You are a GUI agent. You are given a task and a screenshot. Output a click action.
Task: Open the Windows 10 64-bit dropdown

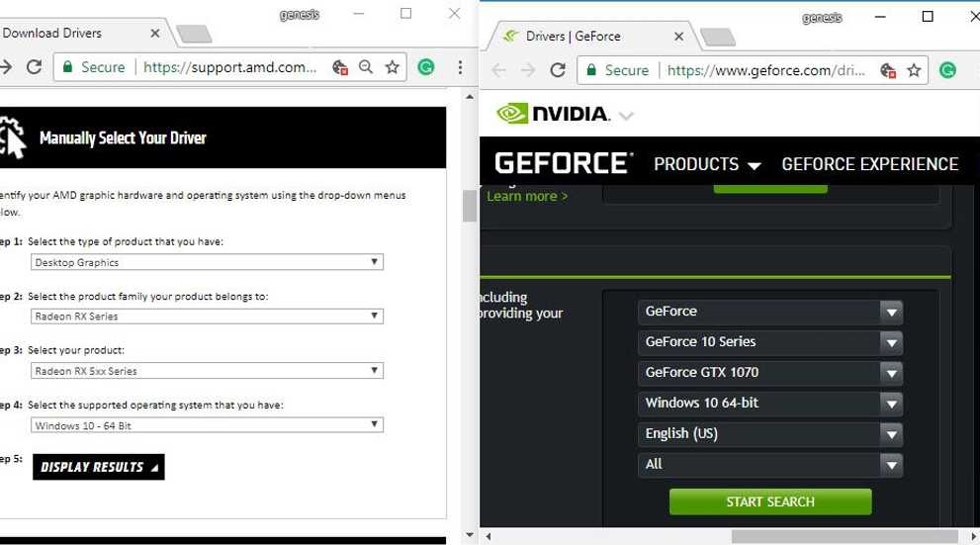770,404
